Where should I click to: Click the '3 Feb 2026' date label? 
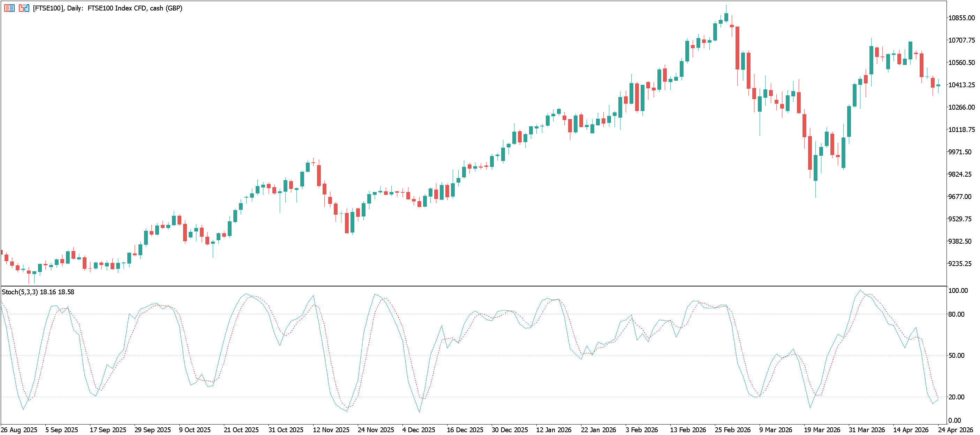click(642, 430)
